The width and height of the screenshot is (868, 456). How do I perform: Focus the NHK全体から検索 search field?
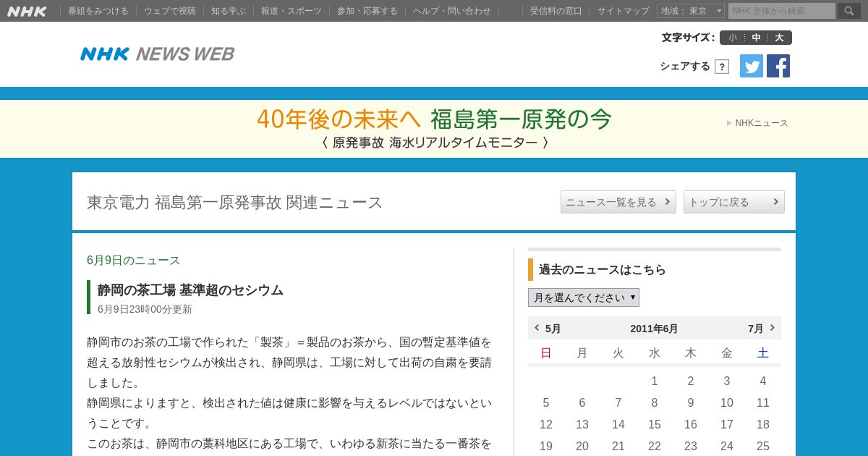click(782, 11)
